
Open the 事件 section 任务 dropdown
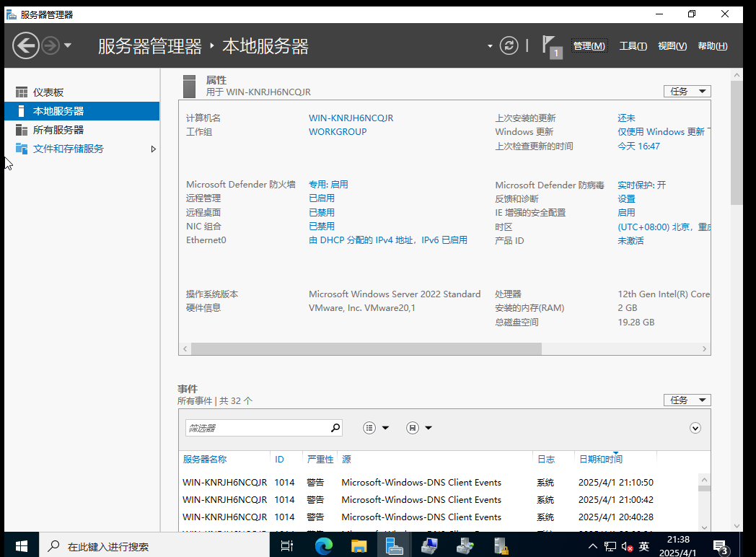[x=687, y=400]
